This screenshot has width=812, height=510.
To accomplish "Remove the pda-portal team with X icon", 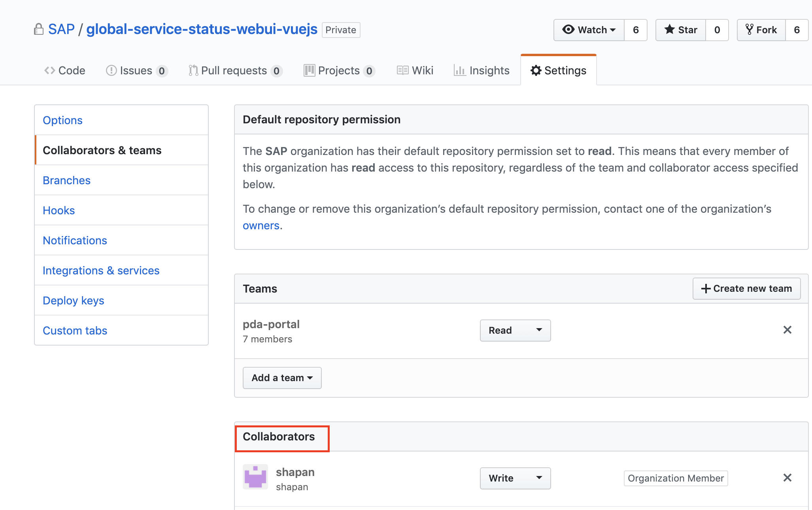I will coord(787,330).
